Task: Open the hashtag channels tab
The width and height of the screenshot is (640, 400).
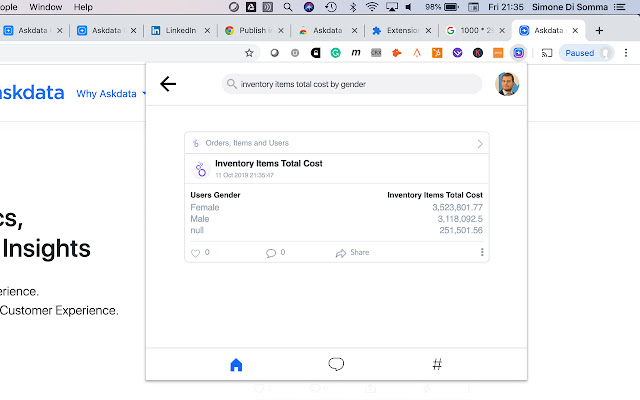Action: (437, 364)
